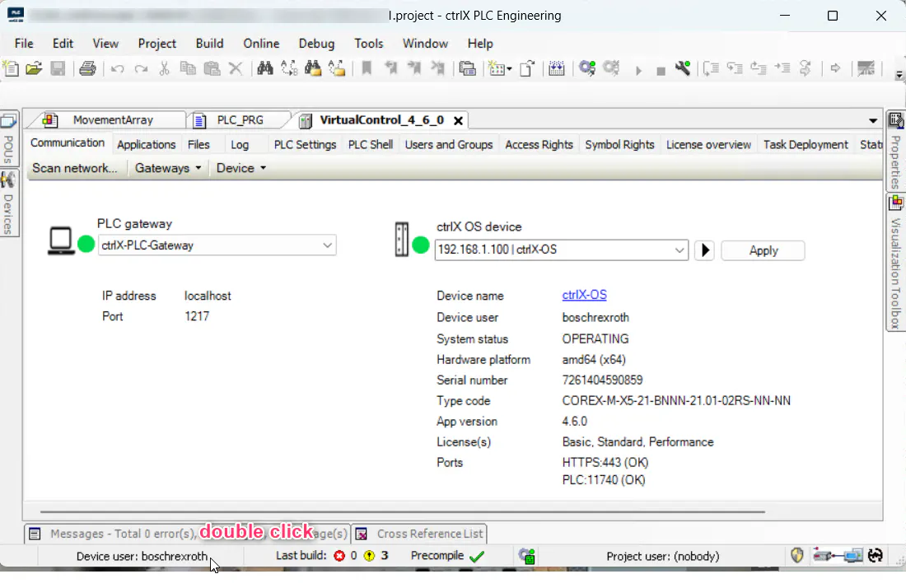906x588 pixels.
Task: Click the horizontal scrollbar in device view
Action: (402, 511)
